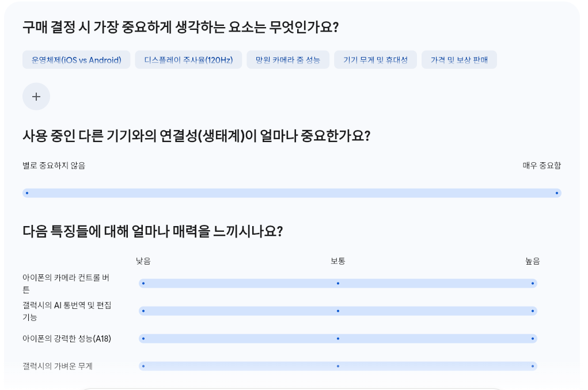Select 보통 for 아이폰의 카메라 컨트롤 버튼
The image size is (588, 390).
337,283
